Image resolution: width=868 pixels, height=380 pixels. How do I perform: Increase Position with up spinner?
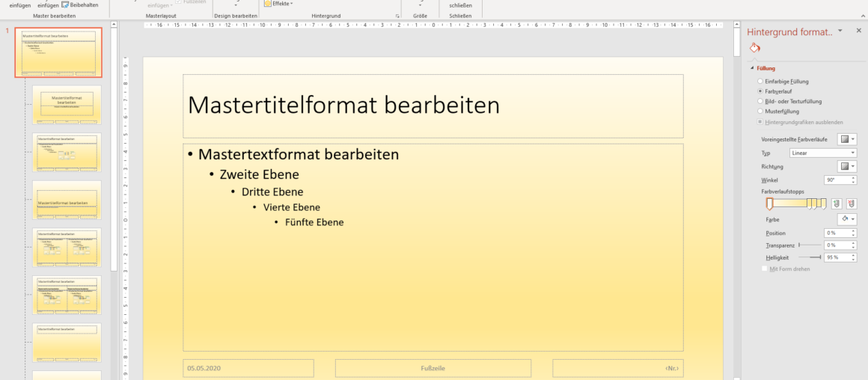(853, 231)
